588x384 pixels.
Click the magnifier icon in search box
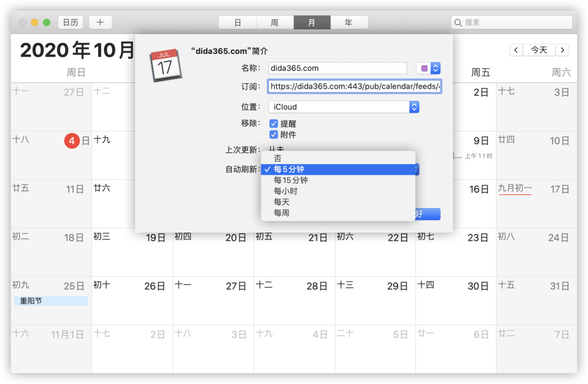click(x=458, y=22)
